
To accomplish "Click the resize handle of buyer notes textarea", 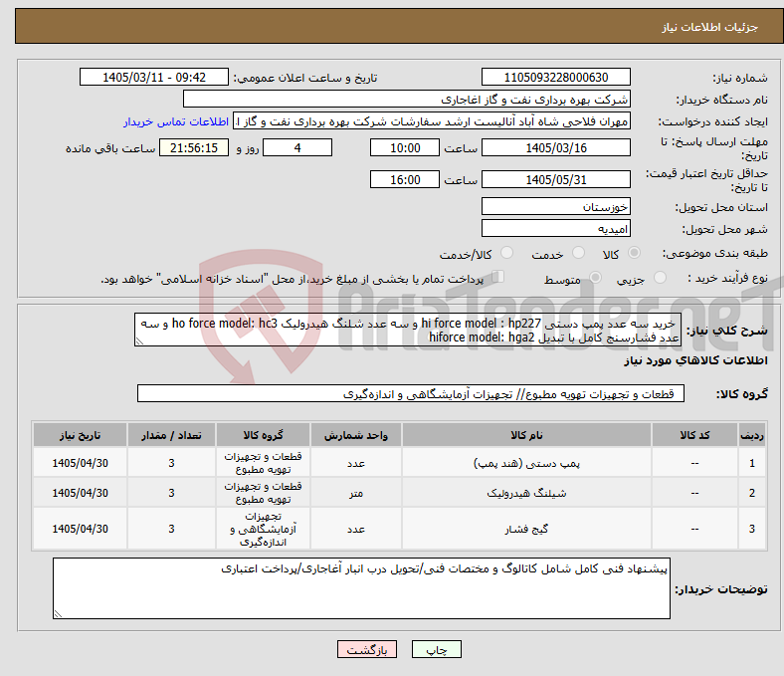I will pos(58,613).
